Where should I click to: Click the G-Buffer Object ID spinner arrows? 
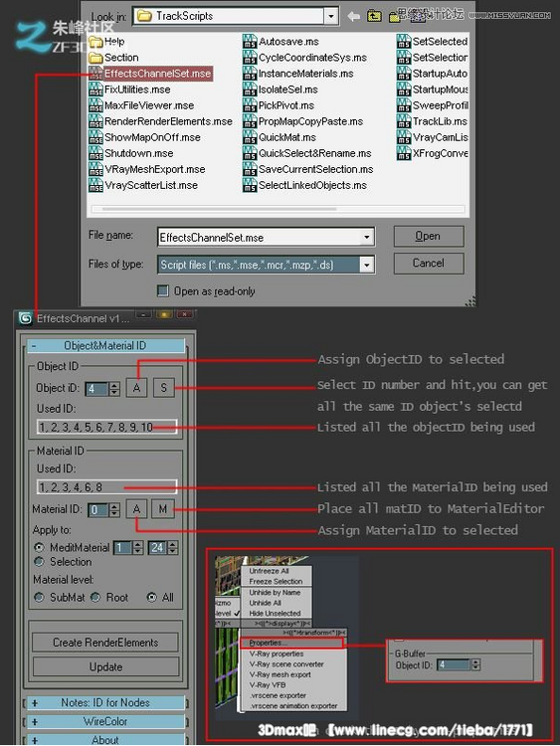pyautogui.click(x=475, y=664)
